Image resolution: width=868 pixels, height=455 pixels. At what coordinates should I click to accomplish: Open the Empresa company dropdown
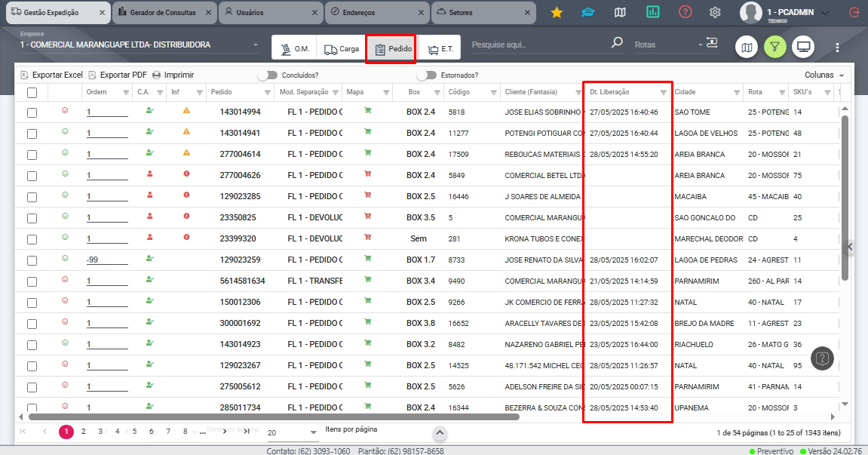(x=139, y=45)
